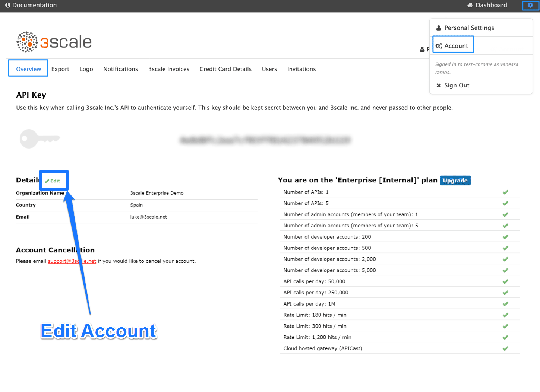Open the Overview tab

coord(28,69)
